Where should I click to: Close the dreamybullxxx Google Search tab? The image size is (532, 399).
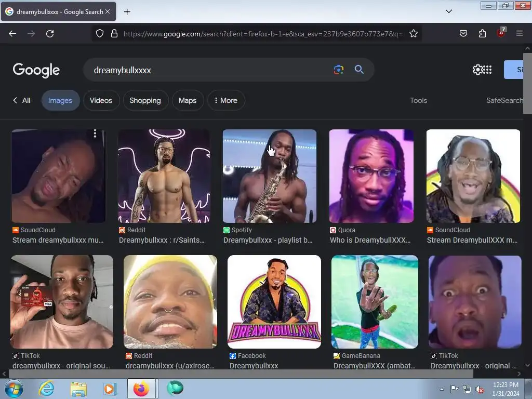(x=108, y=11)
